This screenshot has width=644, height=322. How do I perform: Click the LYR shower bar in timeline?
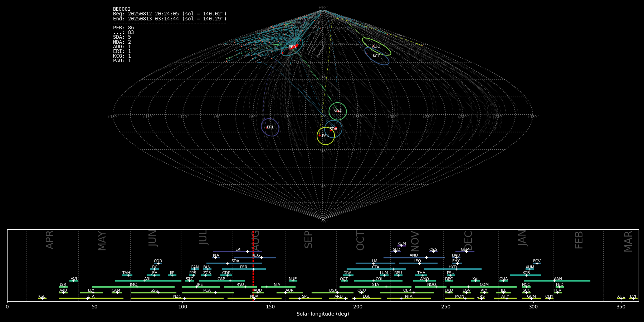click(x=63, y=287)
